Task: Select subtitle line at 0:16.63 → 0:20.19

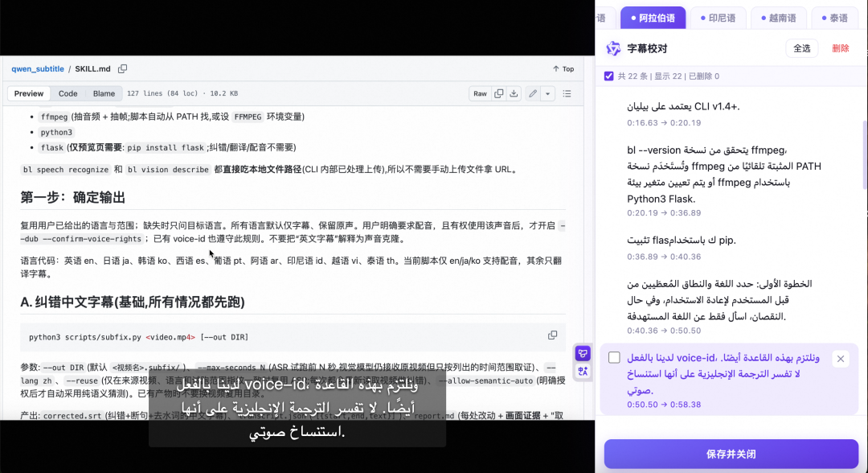Action: pos(730,113)
